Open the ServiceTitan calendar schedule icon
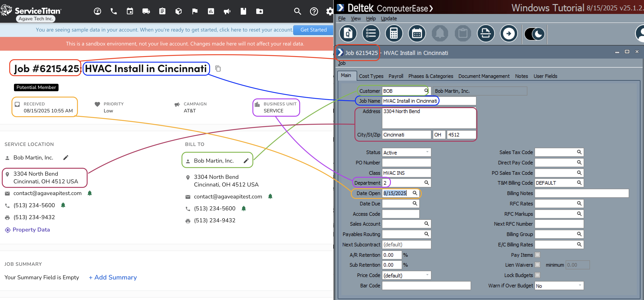Viewport: 644px width, 300px height. point(130,11)
